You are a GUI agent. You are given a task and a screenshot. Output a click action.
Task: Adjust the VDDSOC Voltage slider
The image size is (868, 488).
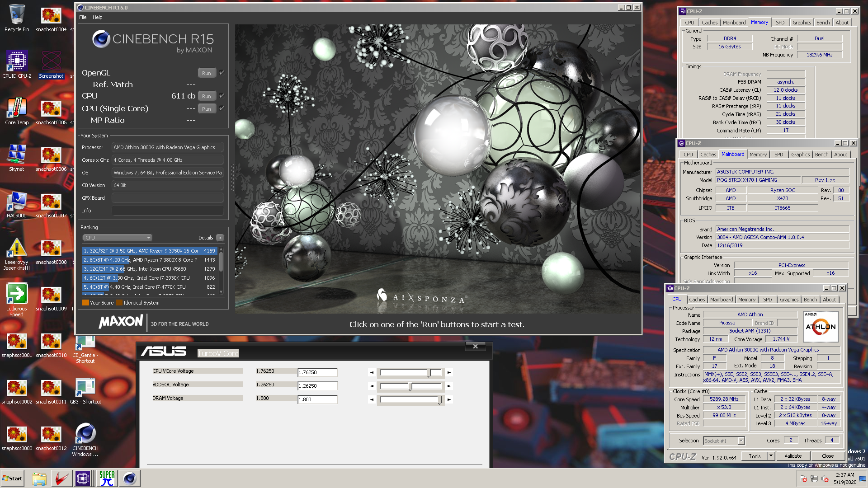click(411, 386)
